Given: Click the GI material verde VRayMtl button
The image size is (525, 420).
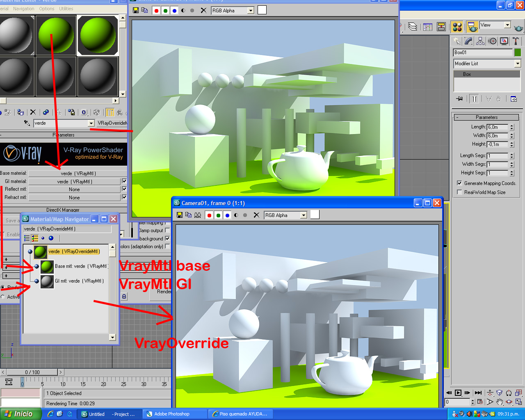Looking at the screenshot, I should click(75, 181).
